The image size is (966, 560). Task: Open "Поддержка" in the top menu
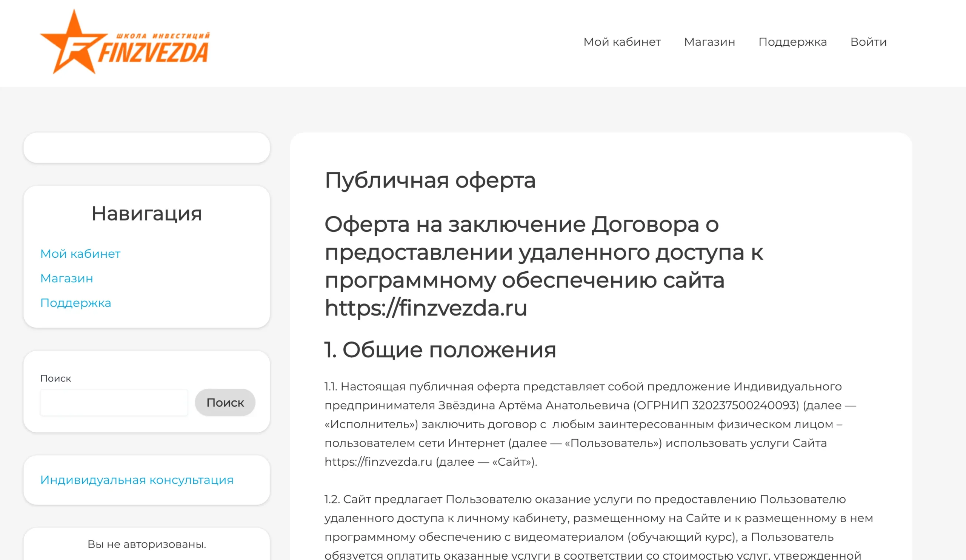tap(793, 42)
